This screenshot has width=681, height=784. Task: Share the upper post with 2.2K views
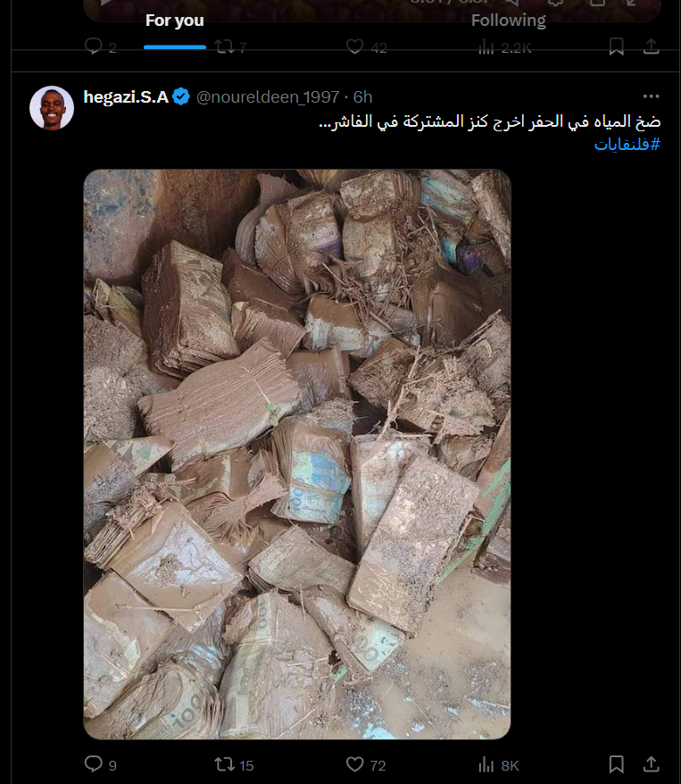coord(651,46)
